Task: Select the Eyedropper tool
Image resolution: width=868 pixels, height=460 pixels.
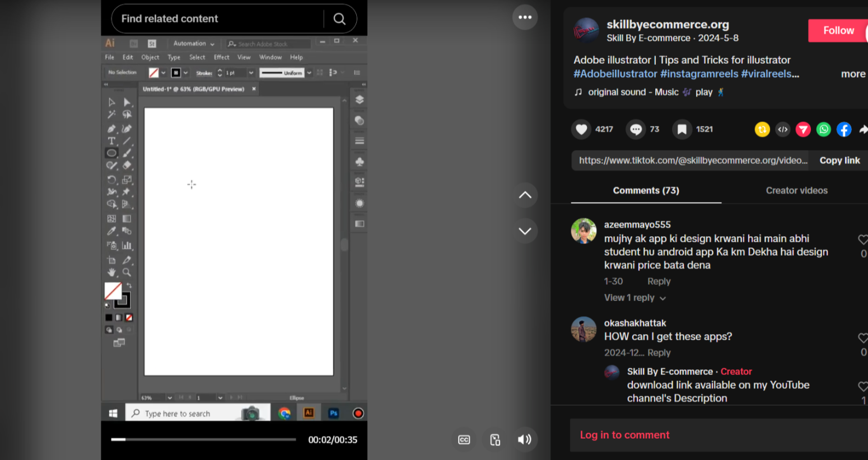Action: (111, 231)
